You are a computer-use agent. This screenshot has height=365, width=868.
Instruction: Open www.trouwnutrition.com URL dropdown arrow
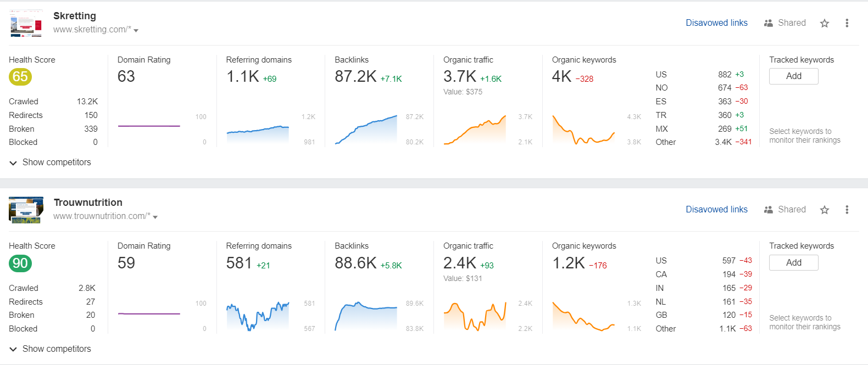click(x=155, y=217)
